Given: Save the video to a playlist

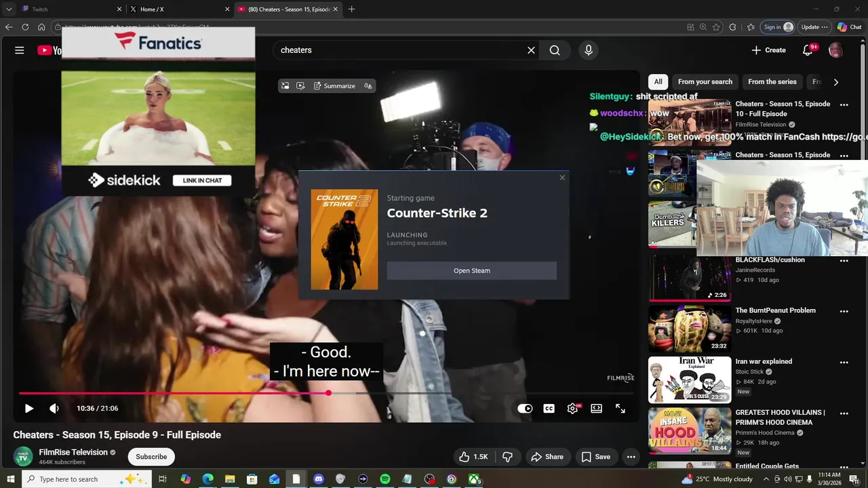Looking at the screenshot, I should [596, 457].
